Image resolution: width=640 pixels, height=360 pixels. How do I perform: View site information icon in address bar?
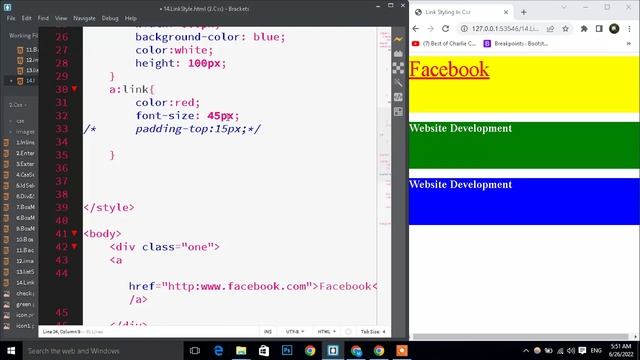(464, 29)
